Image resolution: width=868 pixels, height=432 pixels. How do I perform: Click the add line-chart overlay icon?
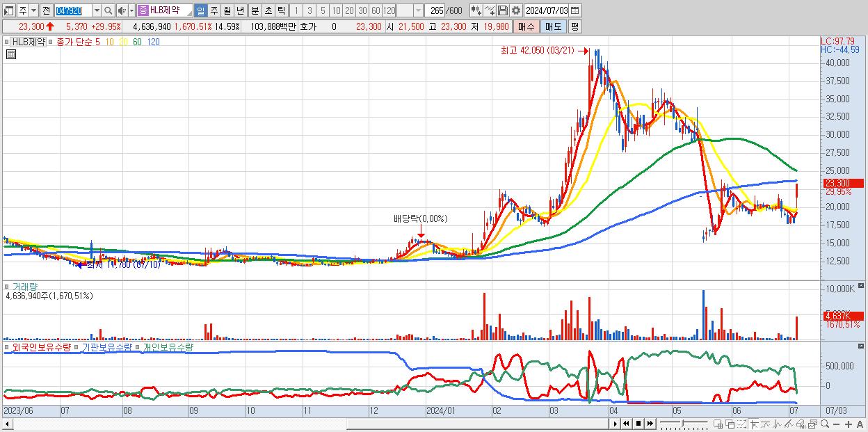coord(490,10)
